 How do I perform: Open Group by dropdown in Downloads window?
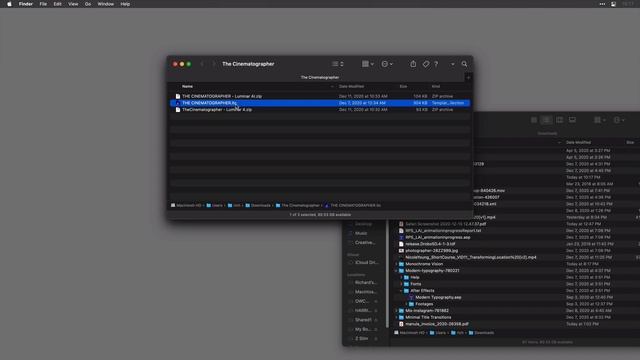pyautogui.click(x=599, y=120)
